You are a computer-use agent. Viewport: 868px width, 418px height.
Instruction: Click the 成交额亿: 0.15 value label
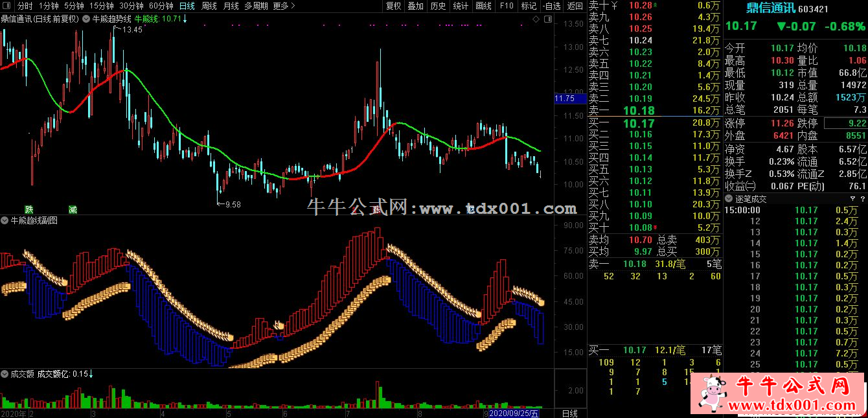pyautogui.click(x=64, y=373)
